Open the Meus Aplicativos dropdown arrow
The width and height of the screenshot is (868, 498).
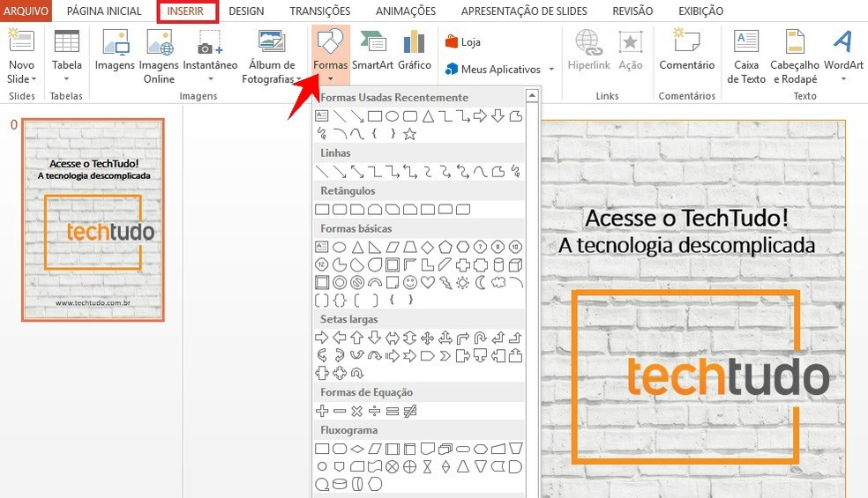pyautogui.click(x=551, y=69)
